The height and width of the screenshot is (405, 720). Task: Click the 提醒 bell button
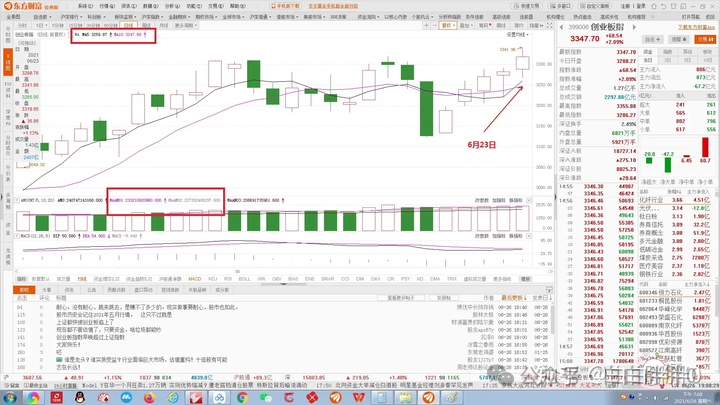tap(679, 39)
